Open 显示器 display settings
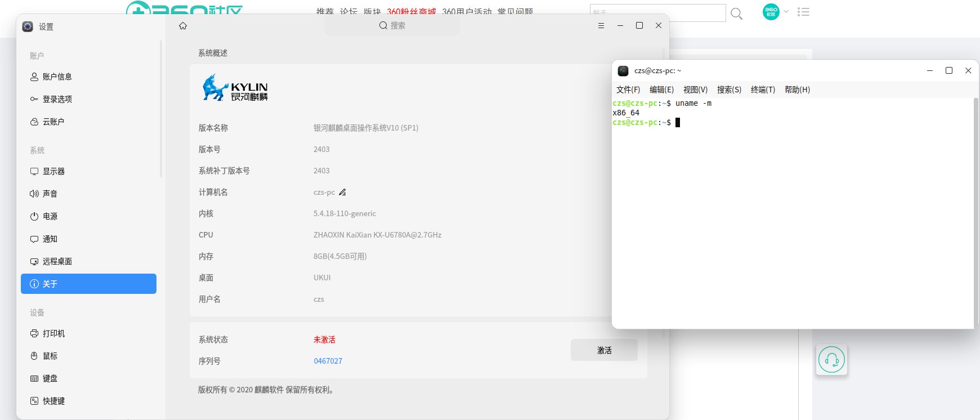Image resolution: width=980 pixels, height=420 pixels. tap(88, 171)
